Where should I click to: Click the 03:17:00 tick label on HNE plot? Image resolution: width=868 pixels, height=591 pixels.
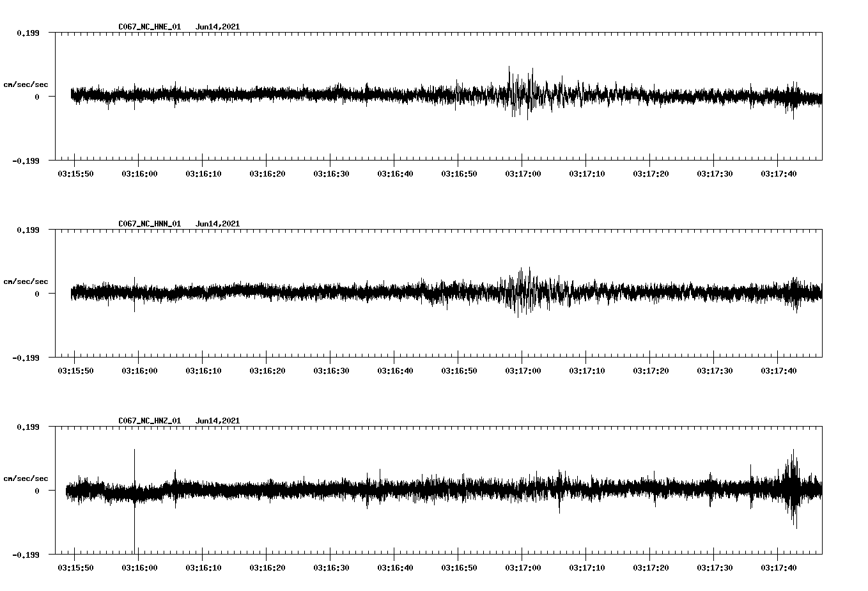[x=523, y=173]
